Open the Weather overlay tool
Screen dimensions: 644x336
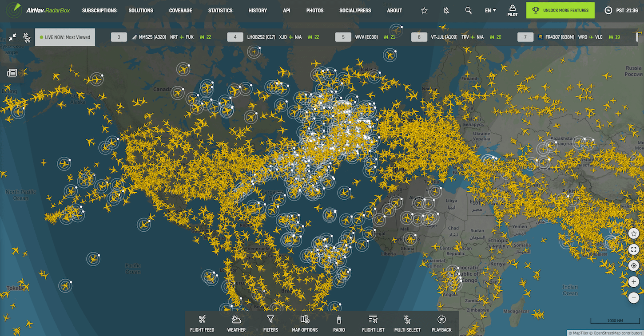pyautogui.click(x=236, y=323)
